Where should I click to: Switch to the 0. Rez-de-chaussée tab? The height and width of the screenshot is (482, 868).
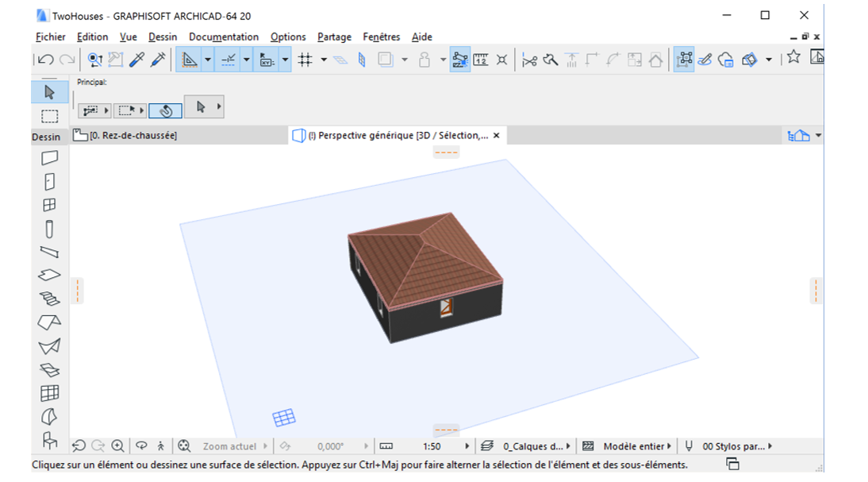[133, 136]
